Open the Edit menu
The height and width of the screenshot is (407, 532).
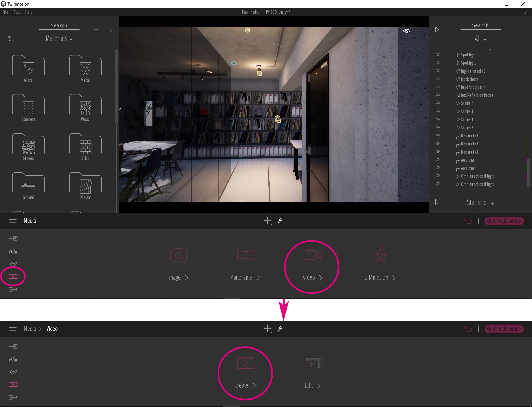point(17,12)
